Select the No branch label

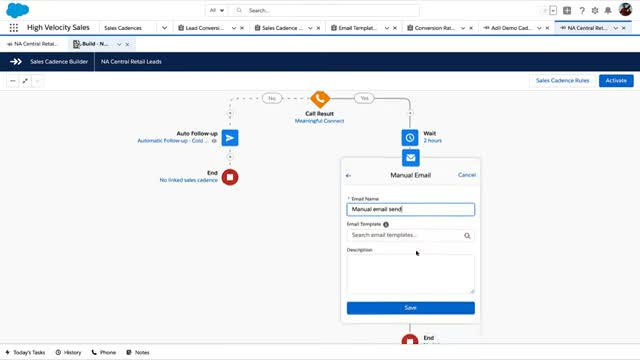point(272,98)
